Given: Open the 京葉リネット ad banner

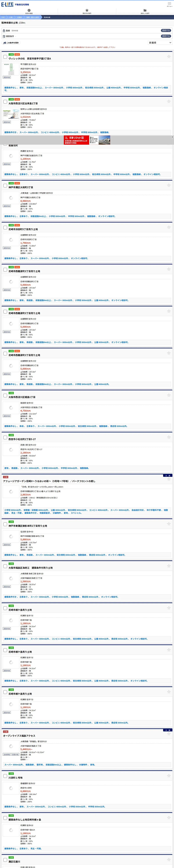Looking at the screenshot, I should click(87, 140).
